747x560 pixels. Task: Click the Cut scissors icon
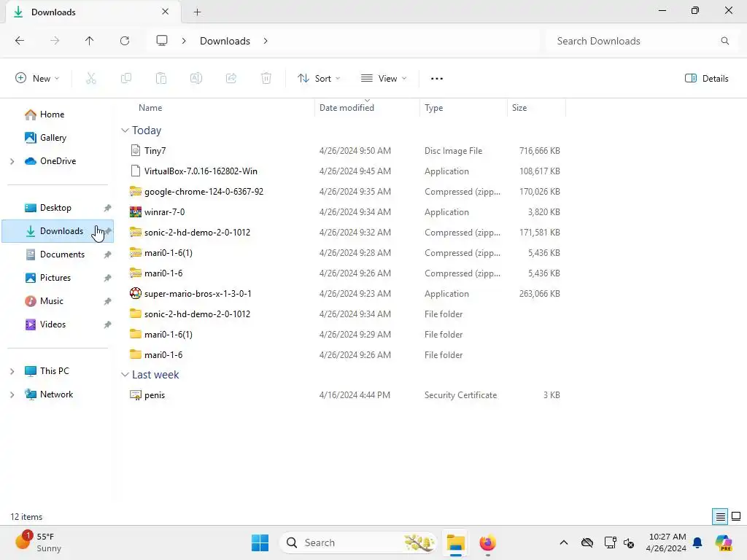[91, 79]
